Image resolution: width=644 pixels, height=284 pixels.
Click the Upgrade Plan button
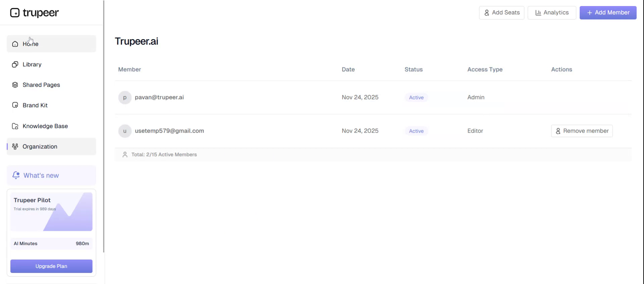[x=51, y=266]
